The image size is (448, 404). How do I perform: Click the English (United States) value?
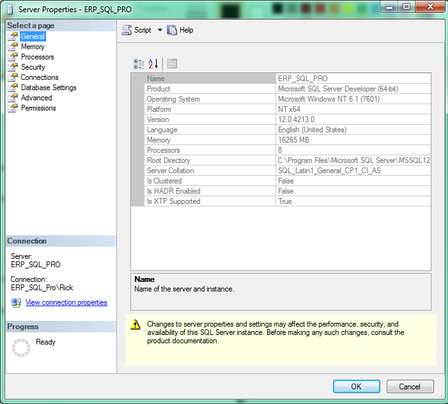point(353,130)
